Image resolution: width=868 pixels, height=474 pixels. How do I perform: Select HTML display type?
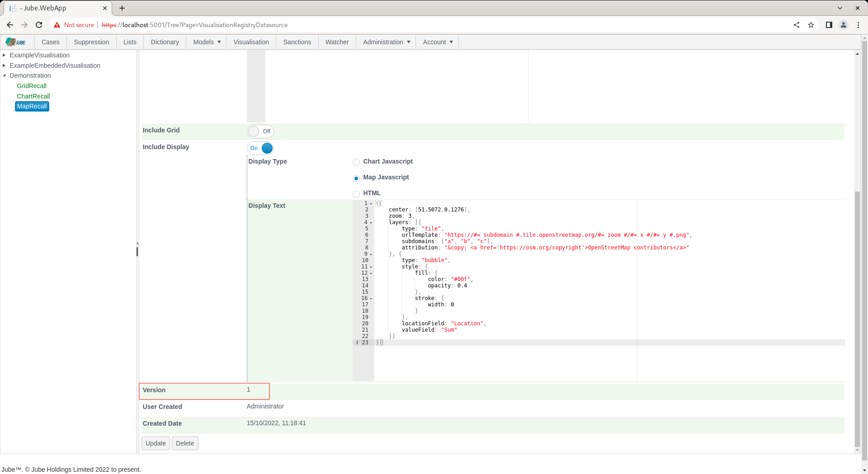[x=356, y=194]
